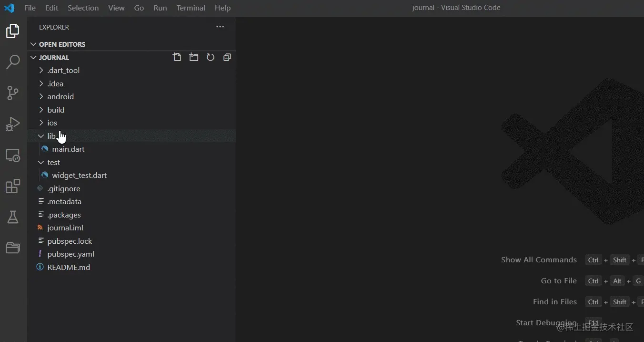The image size is (644, 342).
Task: Click the file icon beside .packages
Action: (40, 215)
